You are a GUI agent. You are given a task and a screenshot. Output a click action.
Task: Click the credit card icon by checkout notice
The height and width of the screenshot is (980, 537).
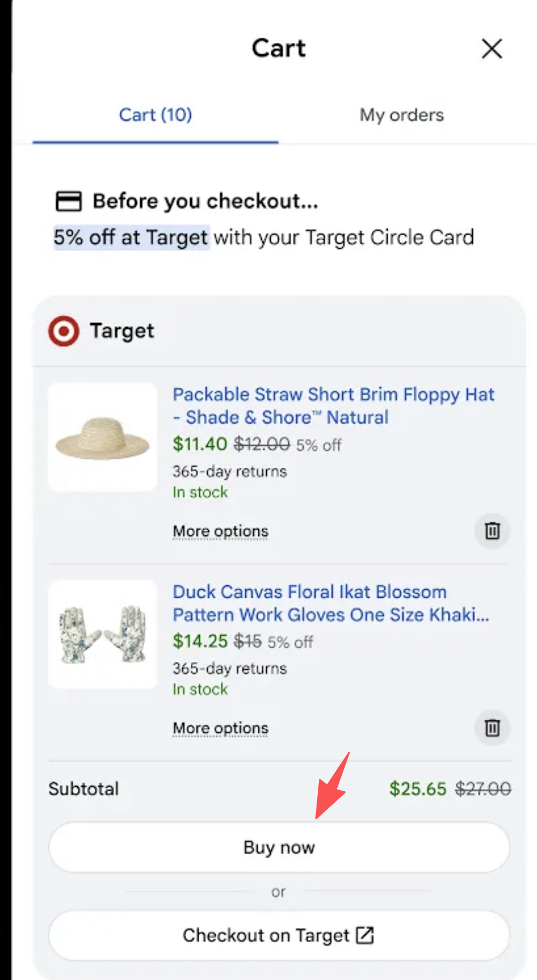pyautogui.click(x=69, y=201)
